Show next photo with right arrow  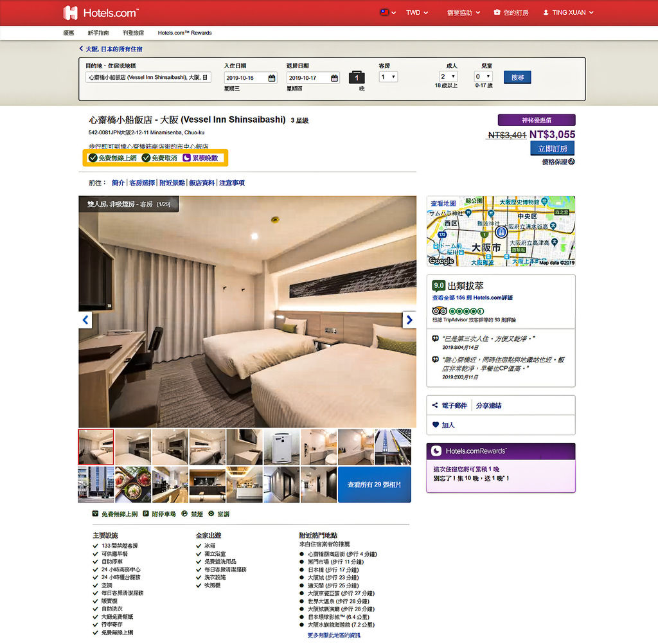[x=409, y=320]
